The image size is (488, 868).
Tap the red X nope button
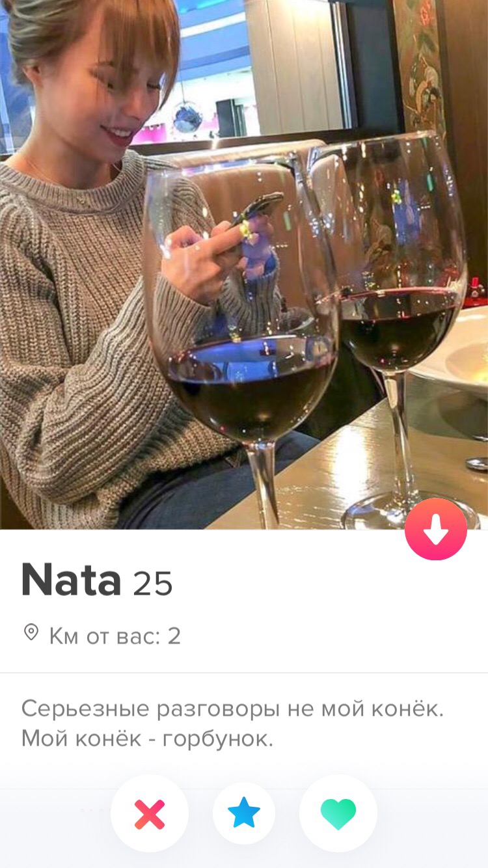tap(150, 813)
